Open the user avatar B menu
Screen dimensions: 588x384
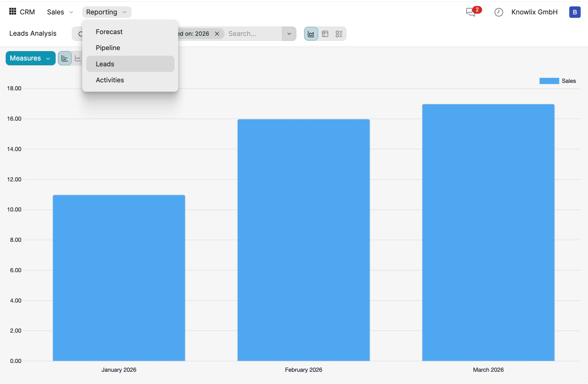[x=575, y=12]
